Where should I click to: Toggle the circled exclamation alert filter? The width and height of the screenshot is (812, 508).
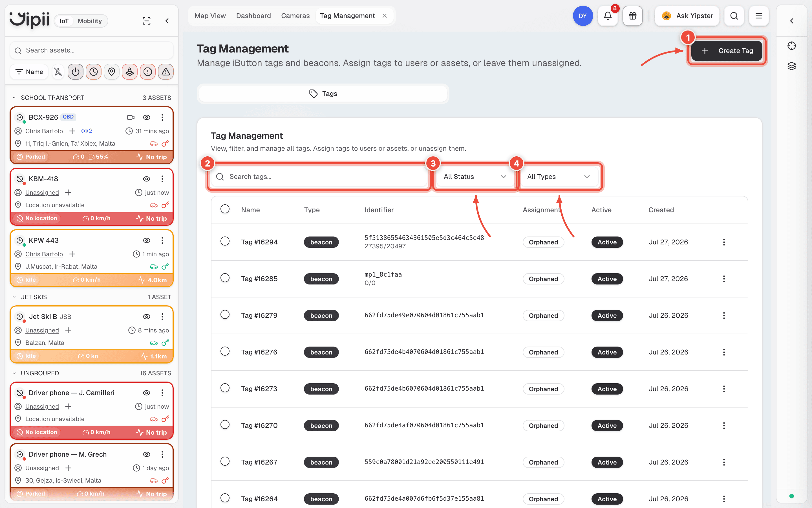point(148,72)
